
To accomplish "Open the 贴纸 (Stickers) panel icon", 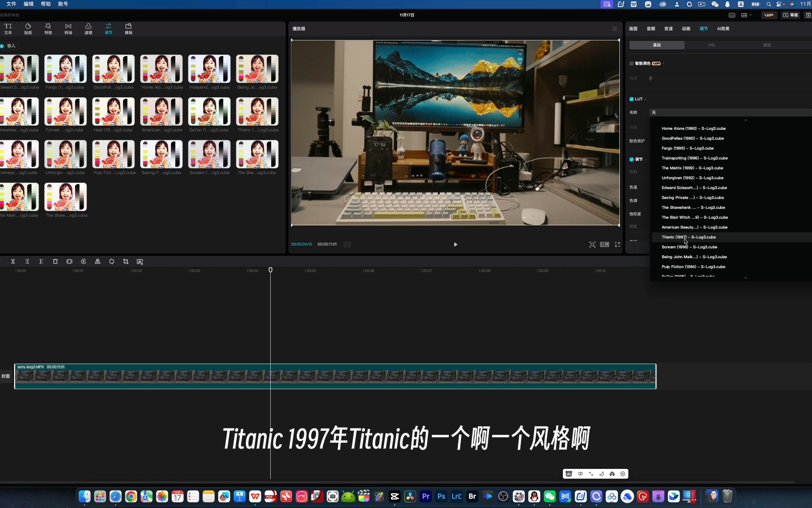I will 28,29.
